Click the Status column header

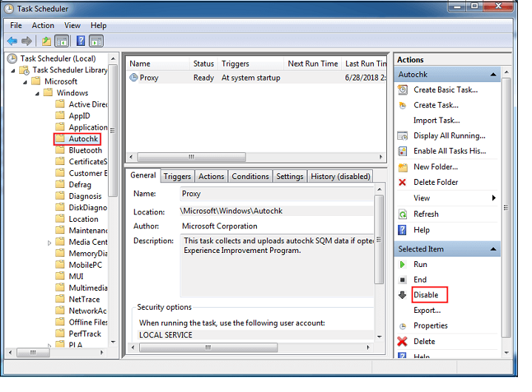point(203,64)
